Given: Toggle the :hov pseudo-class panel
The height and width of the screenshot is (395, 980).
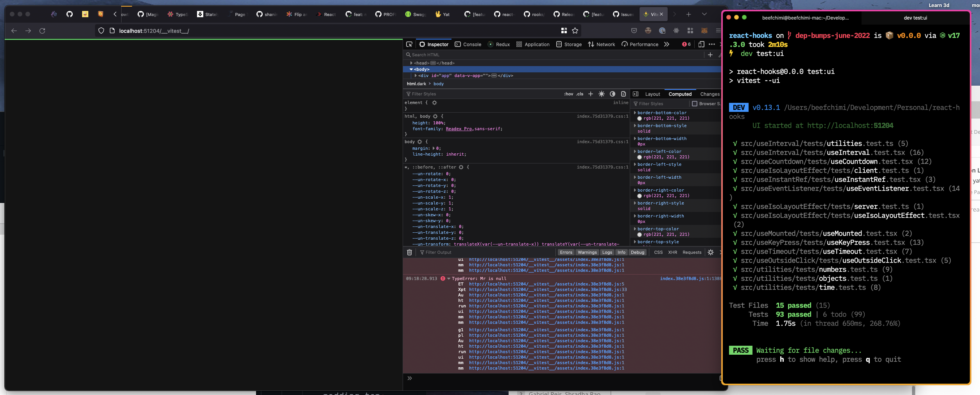Looking at the screenshot, I should [x=569, y=94].
